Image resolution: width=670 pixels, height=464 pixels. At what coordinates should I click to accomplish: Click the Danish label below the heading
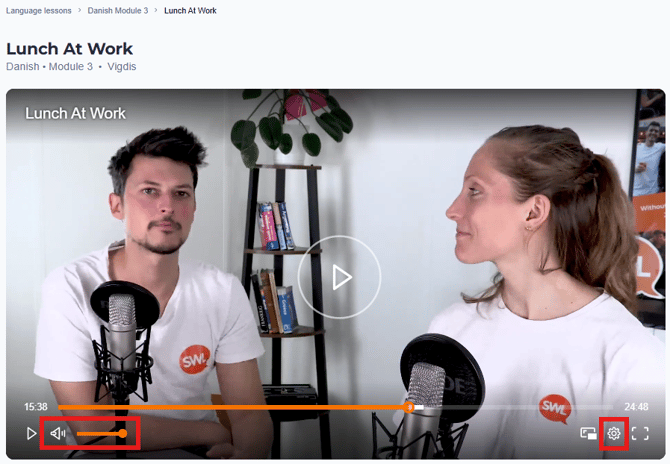pos(23,67)
